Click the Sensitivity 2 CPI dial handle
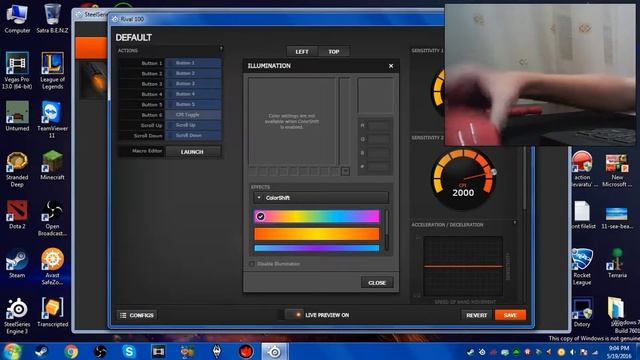The image size is (640, 360). [x=493, y=172]
